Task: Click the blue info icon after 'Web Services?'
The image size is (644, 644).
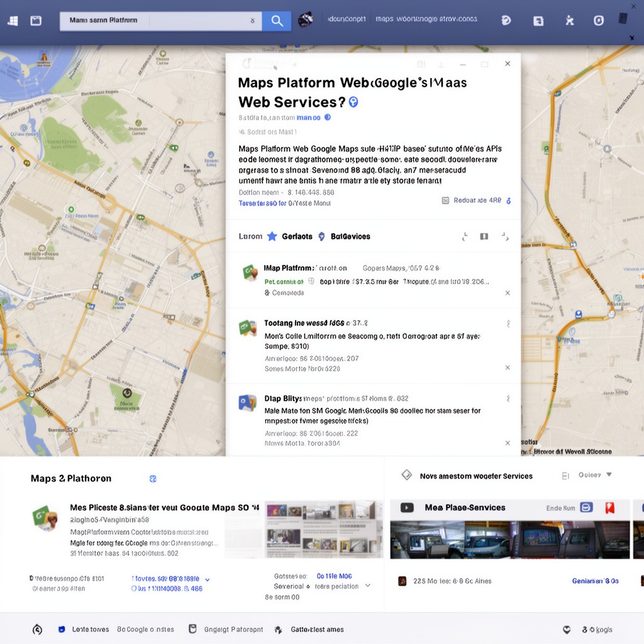Action: tap(353, 102)
